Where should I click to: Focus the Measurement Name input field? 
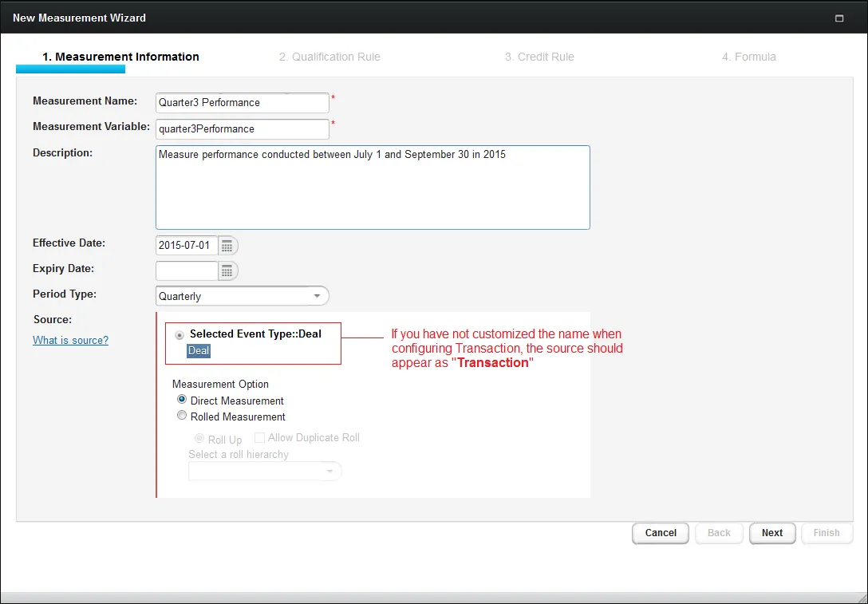[x=242, y=102]
